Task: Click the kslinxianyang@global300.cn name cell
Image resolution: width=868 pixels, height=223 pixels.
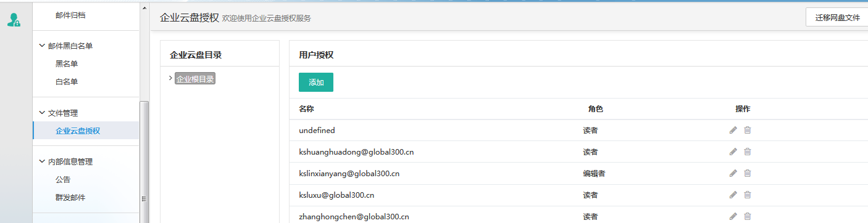Action: tap(349, 174)
